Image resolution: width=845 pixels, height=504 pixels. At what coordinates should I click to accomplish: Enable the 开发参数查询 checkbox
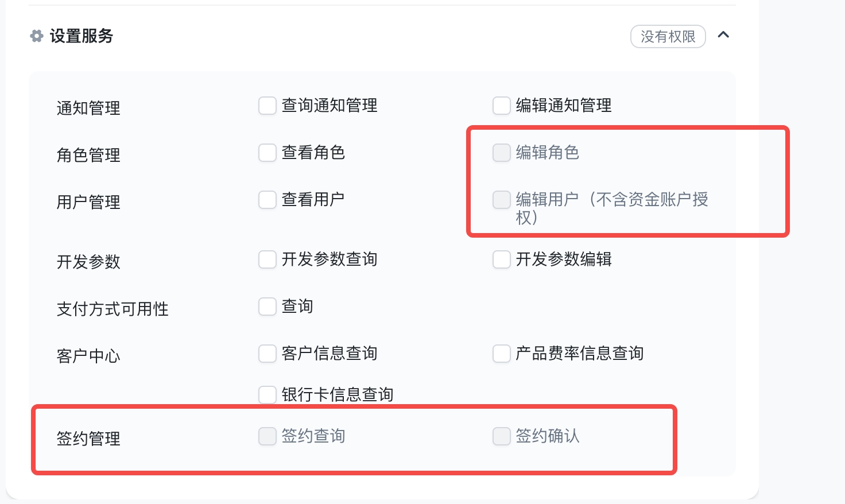(268, 259)
